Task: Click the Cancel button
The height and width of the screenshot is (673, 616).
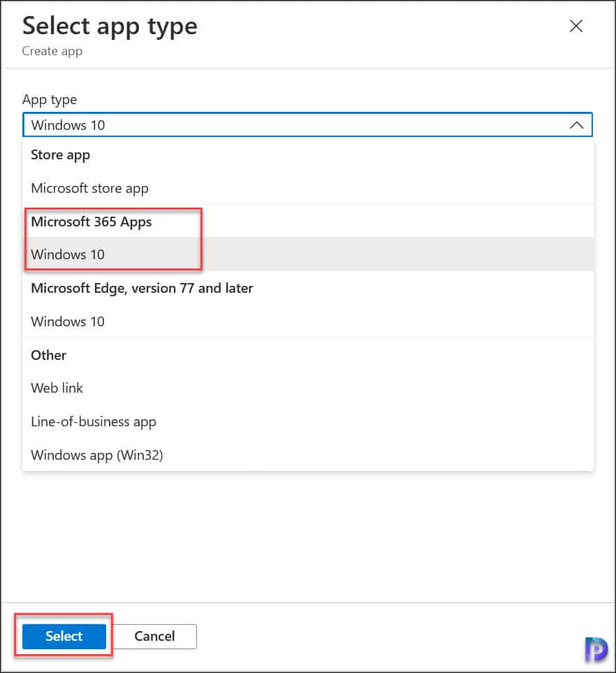Action: tap(154, 636)
